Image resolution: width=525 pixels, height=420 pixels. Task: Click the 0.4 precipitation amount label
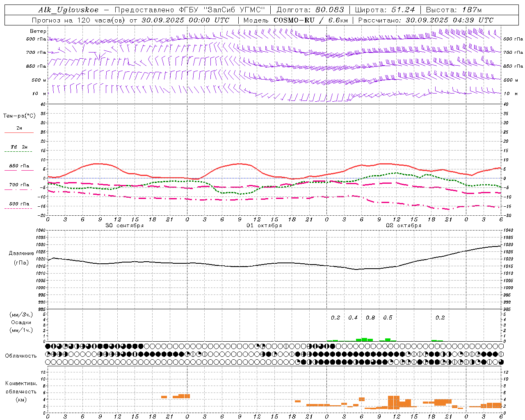[353, 317]
